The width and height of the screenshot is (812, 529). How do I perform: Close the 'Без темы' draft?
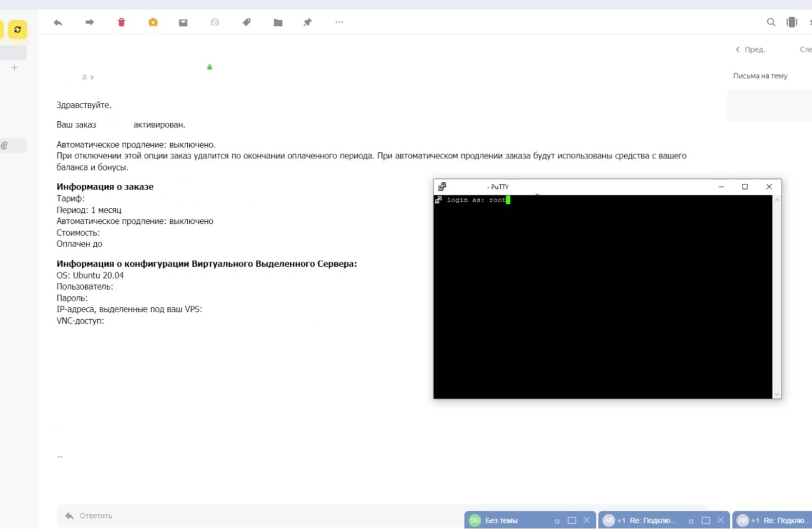(x=586, y=520)
